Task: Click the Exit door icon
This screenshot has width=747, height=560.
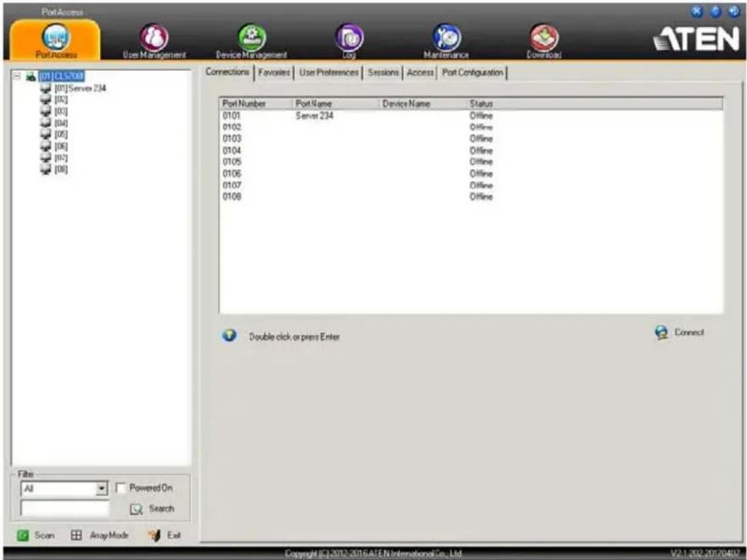Action: 154,535
